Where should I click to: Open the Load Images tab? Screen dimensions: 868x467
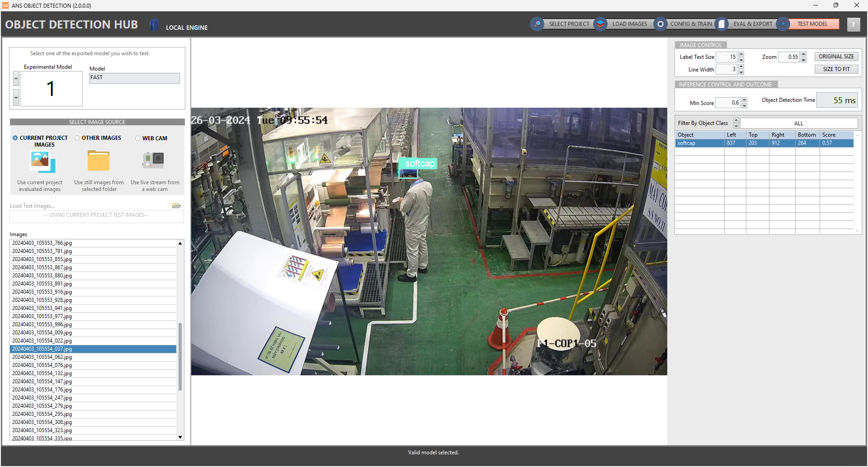point(629,24)
